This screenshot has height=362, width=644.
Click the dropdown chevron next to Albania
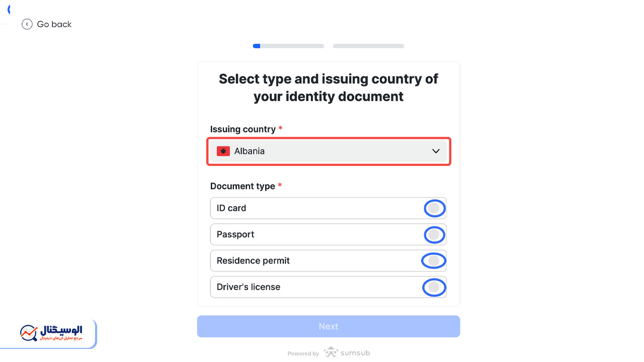click(436, 151)
